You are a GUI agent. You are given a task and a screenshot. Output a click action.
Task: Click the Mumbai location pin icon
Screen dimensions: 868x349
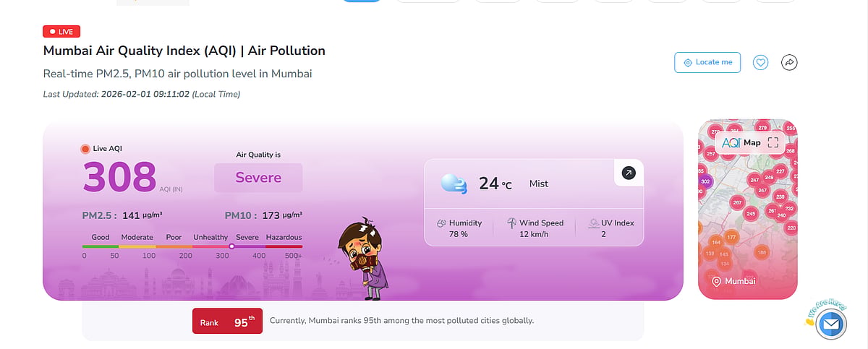(x=717, y=281)
